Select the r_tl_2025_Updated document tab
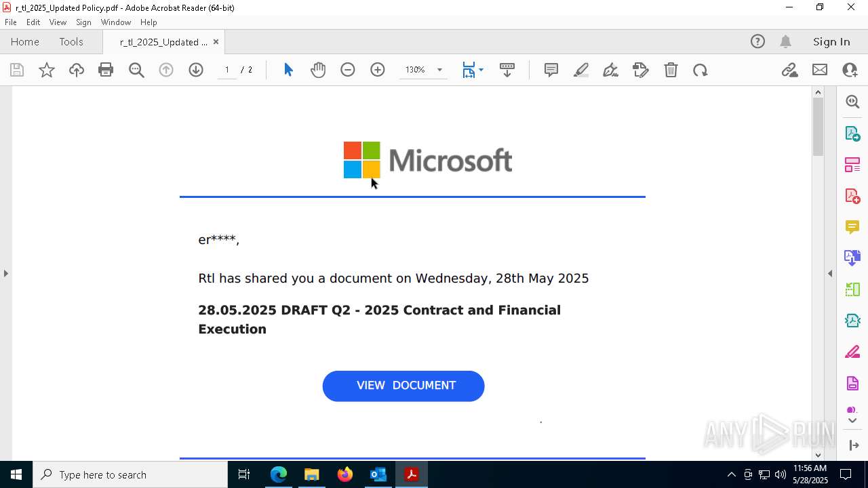 (x=163, y=42)
